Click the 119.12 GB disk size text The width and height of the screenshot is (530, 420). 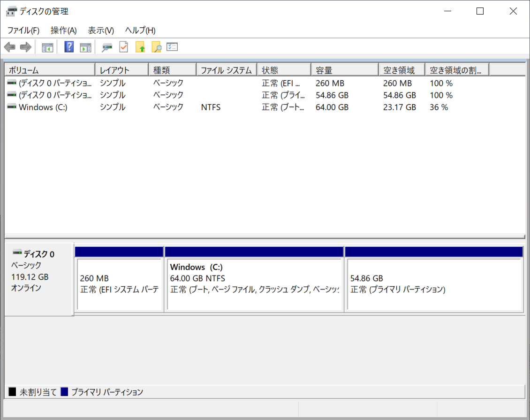[30, 277]
